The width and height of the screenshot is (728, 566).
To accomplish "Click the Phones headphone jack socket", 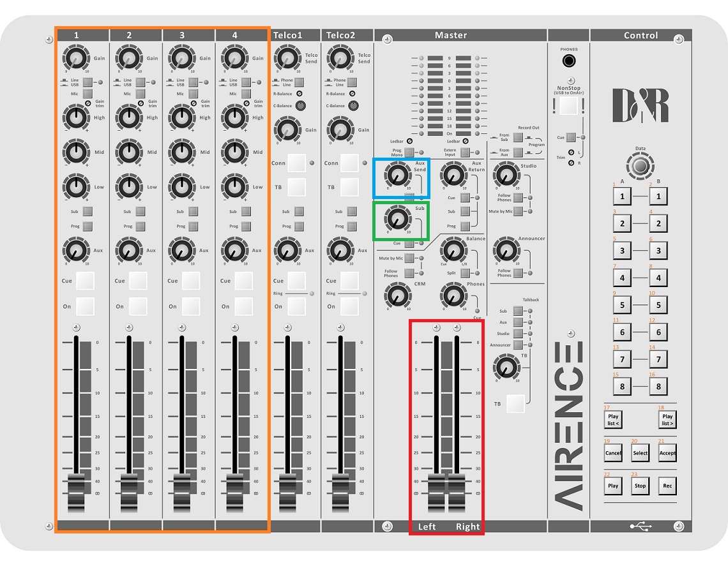I will coord(568,61).
